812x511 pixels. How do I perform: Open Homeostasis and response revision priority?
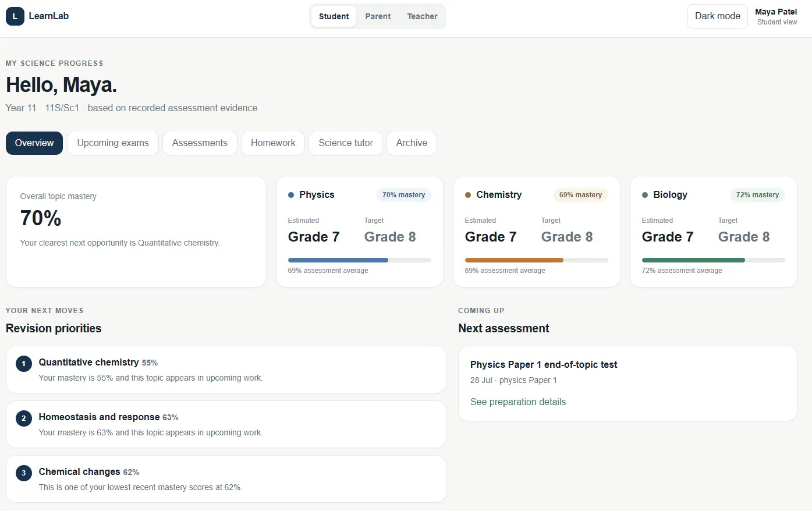[x=226, y=424]
